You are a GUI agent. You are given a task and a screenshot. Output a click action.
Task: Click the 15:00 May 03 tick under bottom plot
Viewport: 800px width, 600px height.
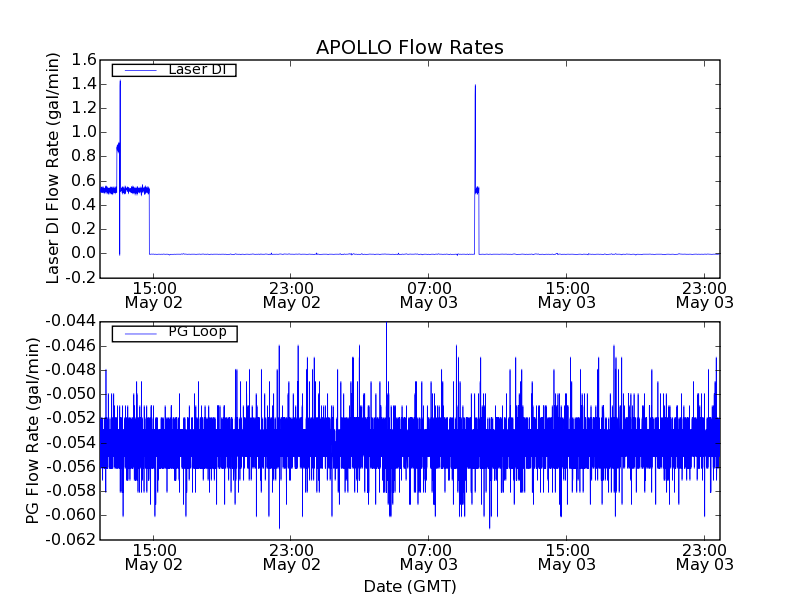(x=566, y=556)
